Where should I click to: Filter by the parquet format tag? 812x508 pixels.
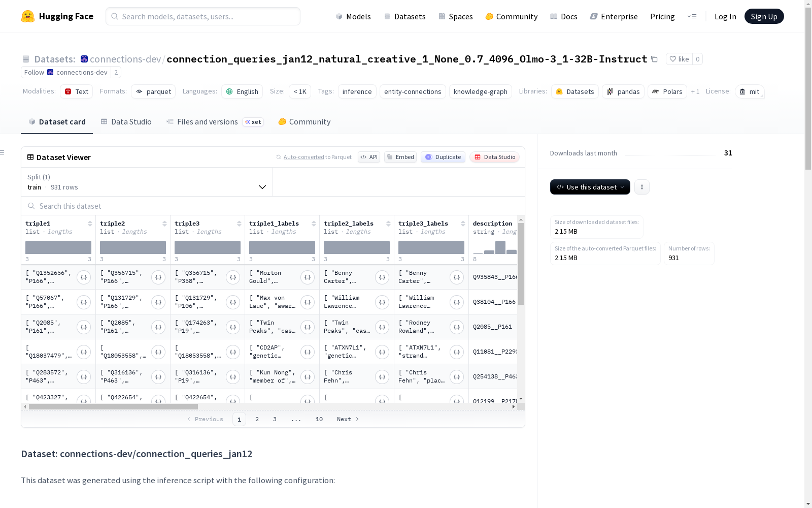(x=153, y=91)
